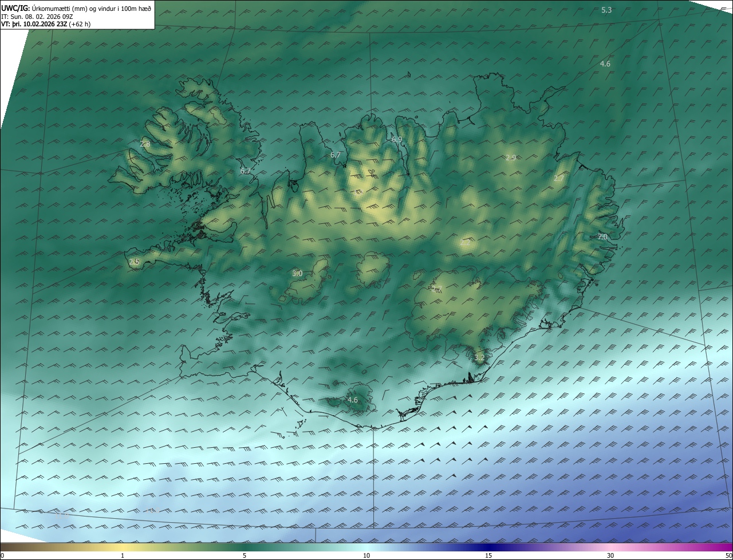Click the 4.6 label on the small southern glacier

click(352, 400)
